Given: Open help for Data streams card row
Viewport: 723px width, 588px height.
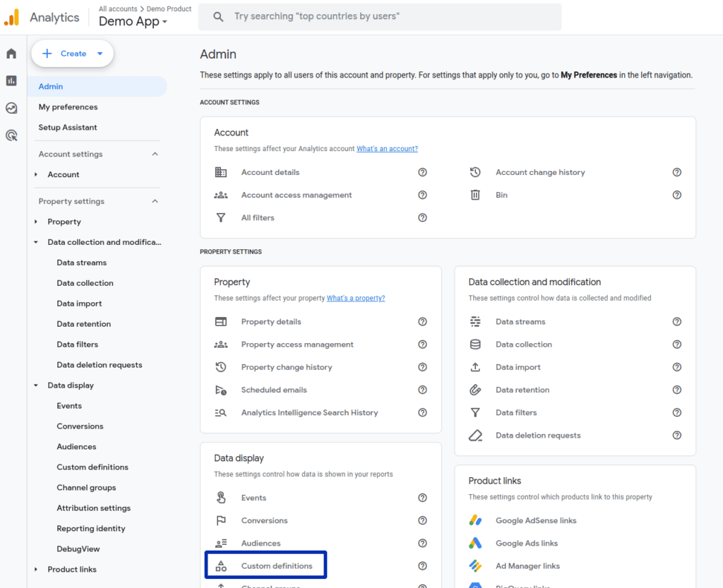Looking at the screenshot, I should tap(677, 322).
